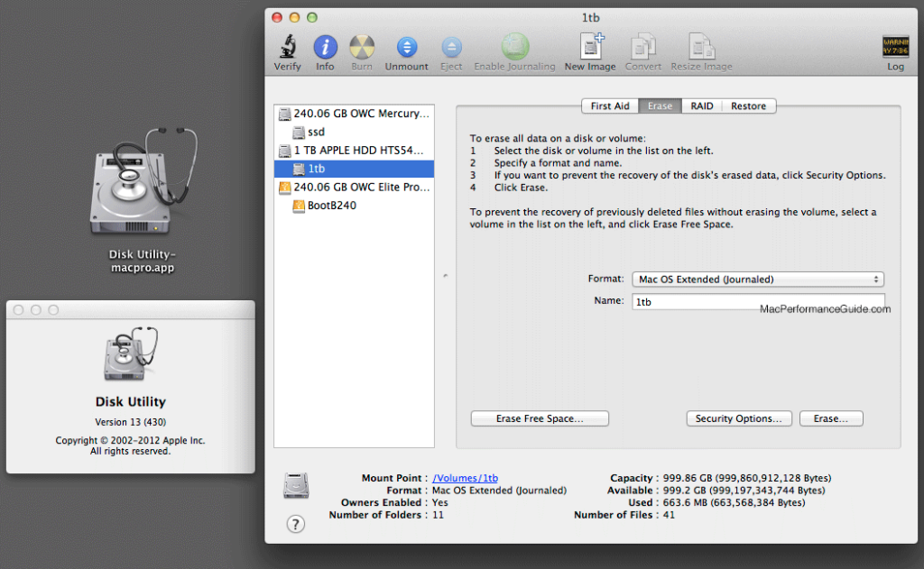Click the Enable Journaling toolbar icon
The image size is (924, 569).
514,48
